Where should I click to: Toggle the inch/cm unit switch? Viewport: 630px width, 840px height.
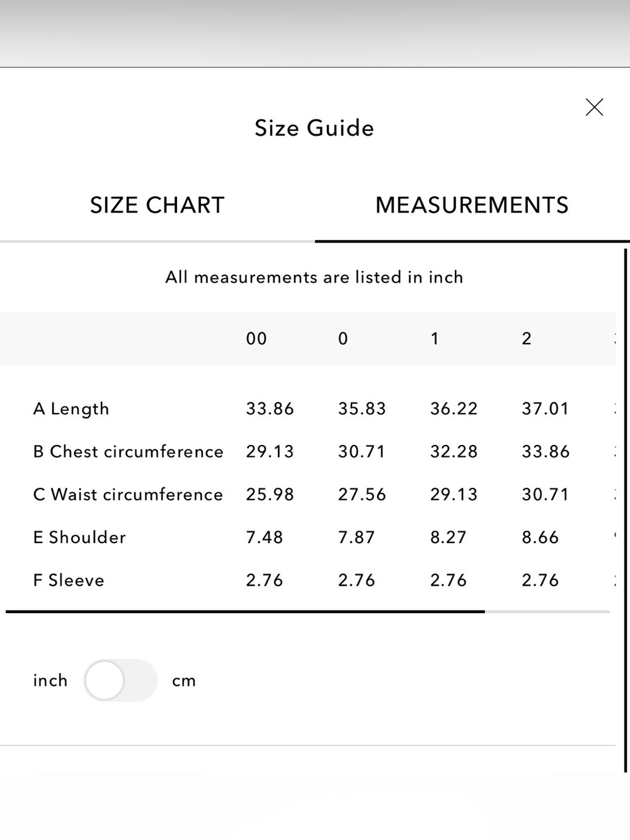point(120,681)
